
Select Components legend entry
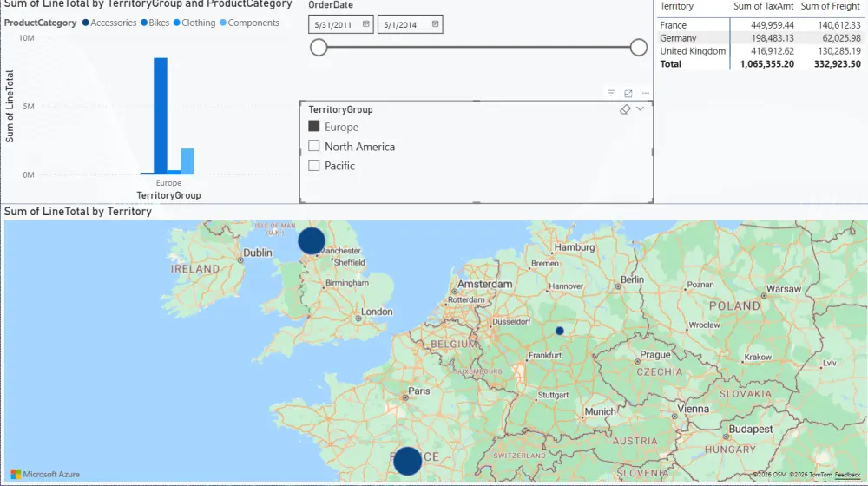coord(249,23)
